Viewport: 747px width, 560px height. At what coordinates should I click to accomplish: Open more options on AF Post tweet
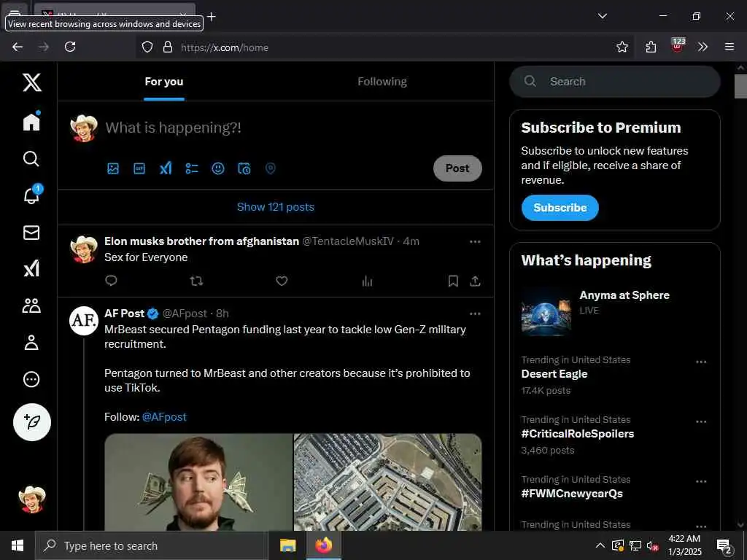475,314
